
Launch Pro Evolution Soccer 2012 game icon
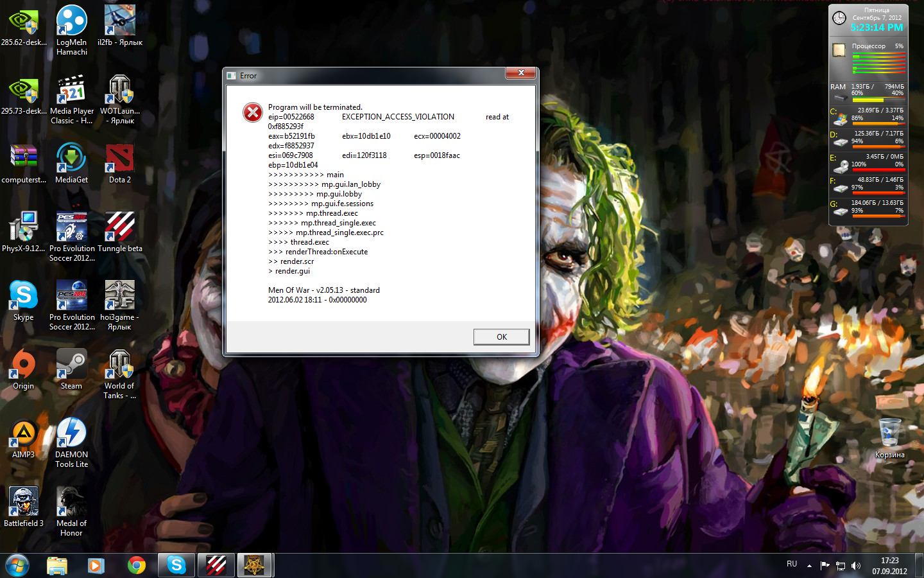coord(71,306)
